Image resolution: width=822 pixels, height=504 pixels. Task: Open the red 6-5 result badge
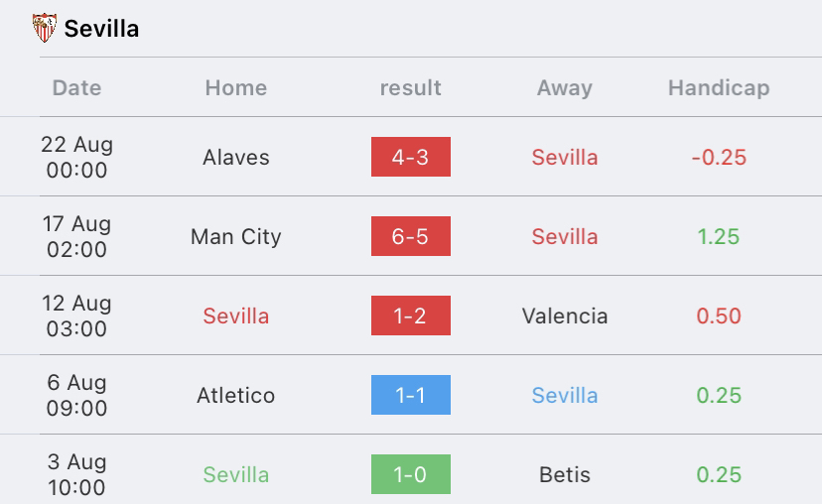pyautogui.click(x=410, y=236)
